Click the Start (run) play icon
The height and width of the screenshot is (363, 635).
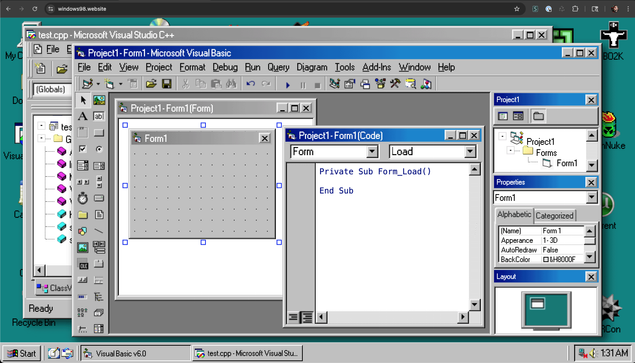pos(288,85)
